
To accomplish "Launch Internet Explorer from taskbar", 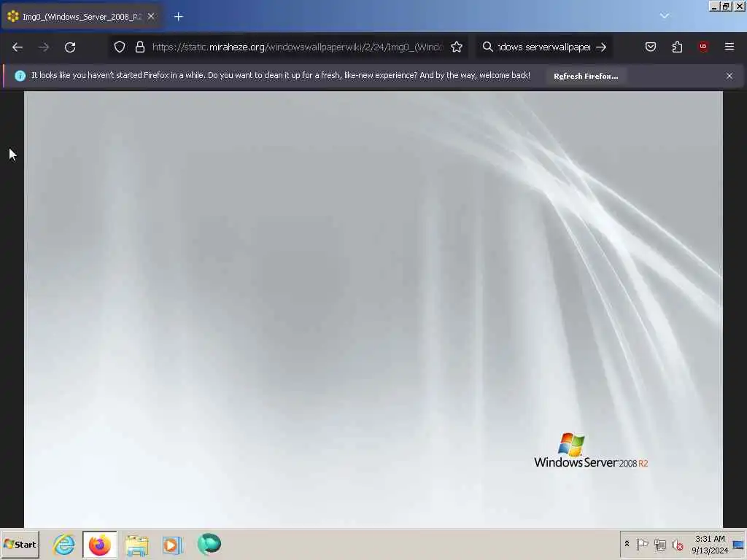I will click(x=64, y=544).
